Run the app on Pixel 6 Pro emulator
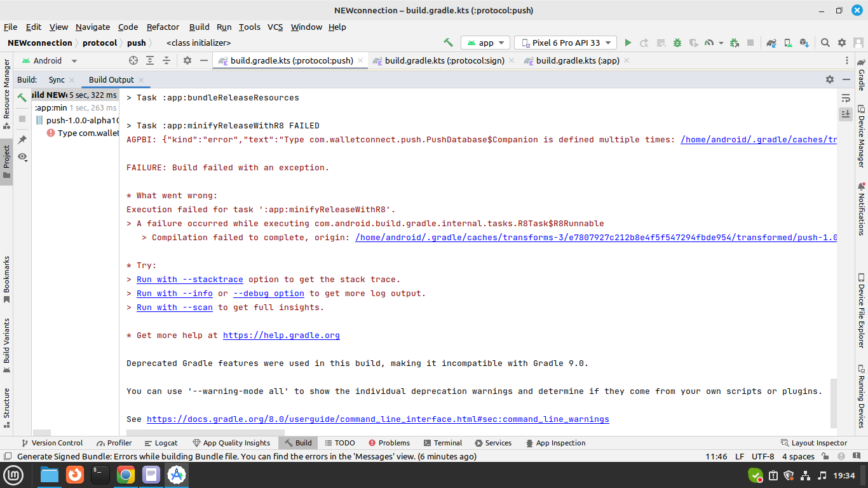 (628, 43)
